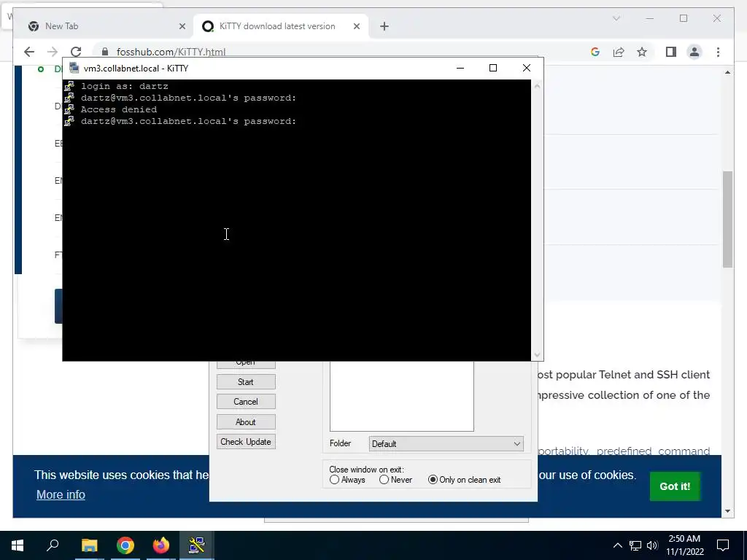
Task: Show hidden system tray icons
Action: click(617, 545)
